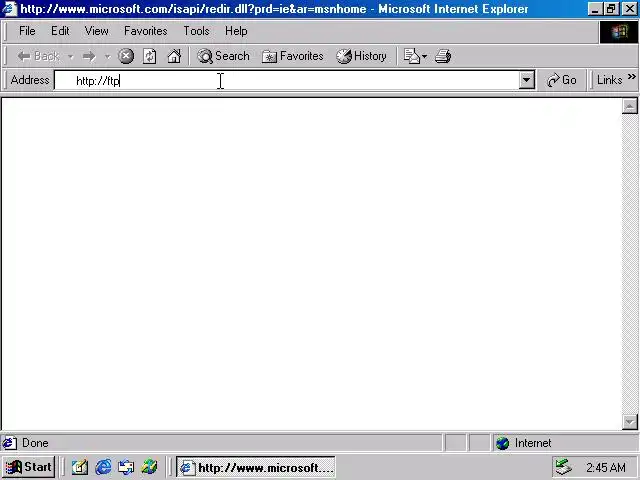Close the Internet Explorer window
This screenshot has width=640, height=480.
tap(629, 9)
